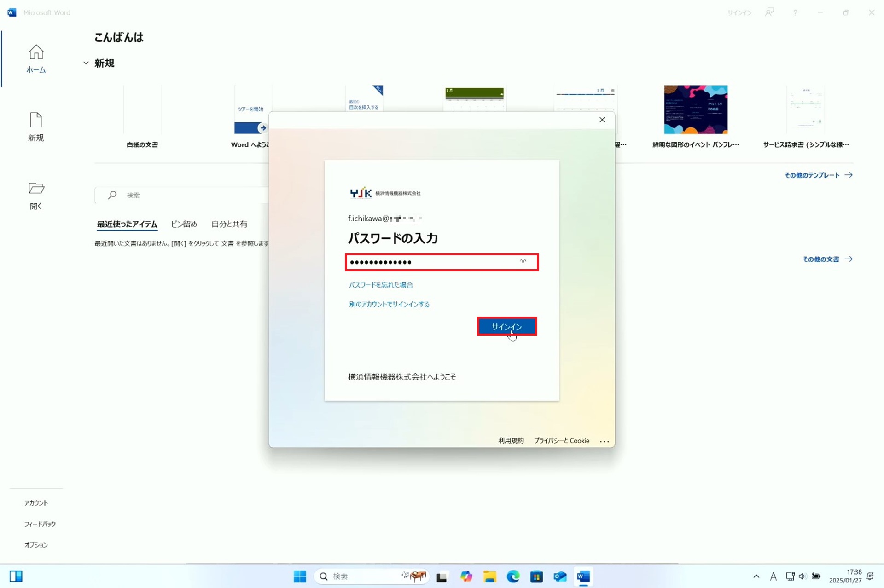
Task: Focus the password input field
Action: click(x=442, y=262)
